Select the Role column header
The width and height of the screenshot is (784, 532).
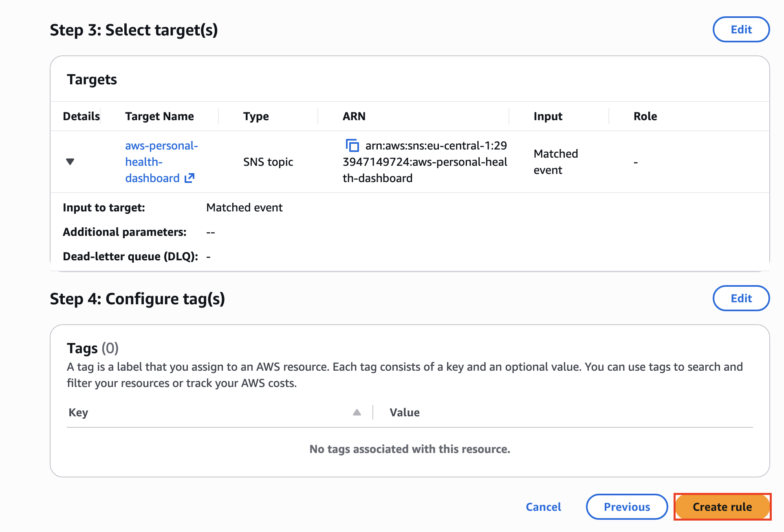[645, 116]
